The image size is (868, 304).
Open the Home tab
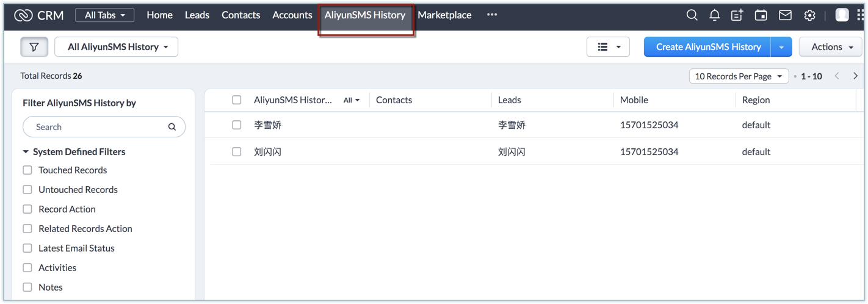[159, 15]
